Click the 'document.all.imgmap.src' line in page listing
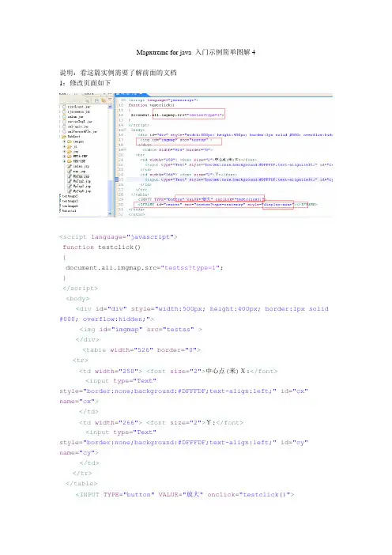This screenshot has height=555, width=392. click(145, 267)
